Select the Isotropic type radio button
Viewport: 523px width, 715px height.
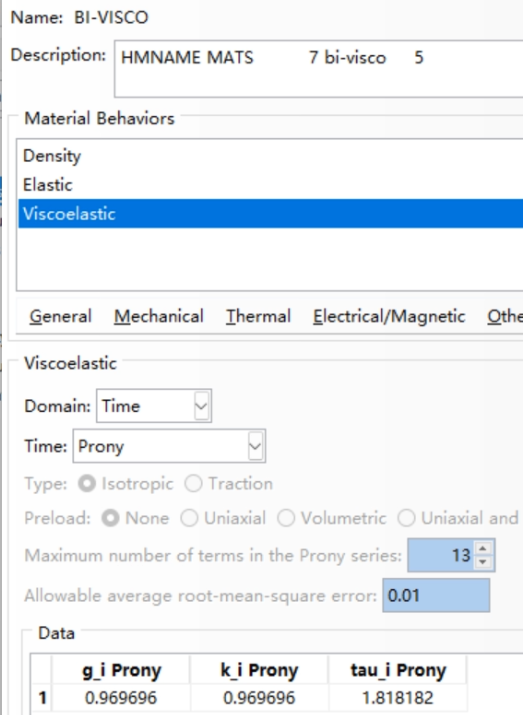tap(87, 484)
